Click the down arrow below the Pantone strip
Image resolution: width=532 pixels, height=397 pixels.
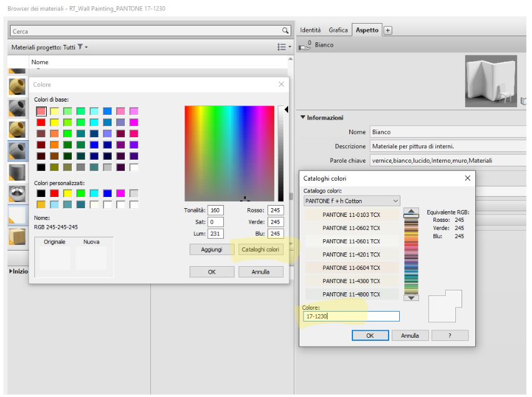411,298
